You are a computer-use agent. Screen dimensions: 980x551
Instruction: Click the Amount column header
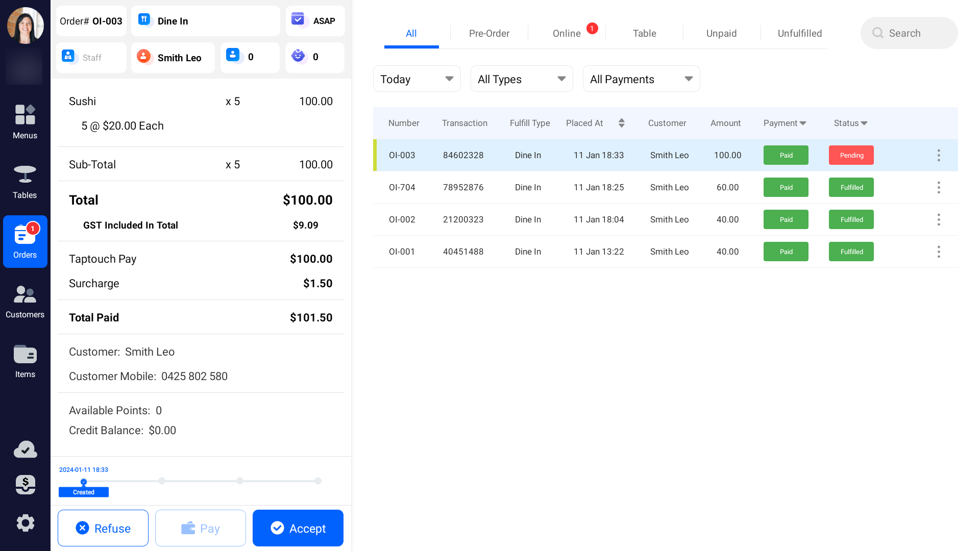(x=725, y=123)
